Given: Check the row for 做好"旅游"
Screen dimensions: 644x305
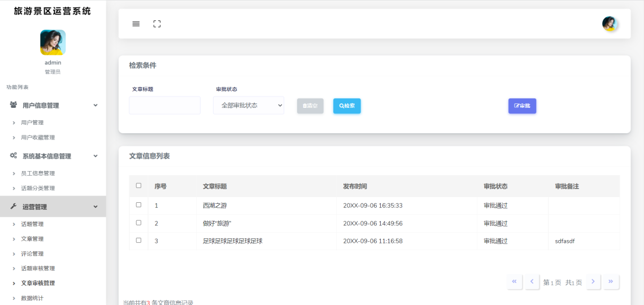Looking at the screenshot, I should coord(138,223).
